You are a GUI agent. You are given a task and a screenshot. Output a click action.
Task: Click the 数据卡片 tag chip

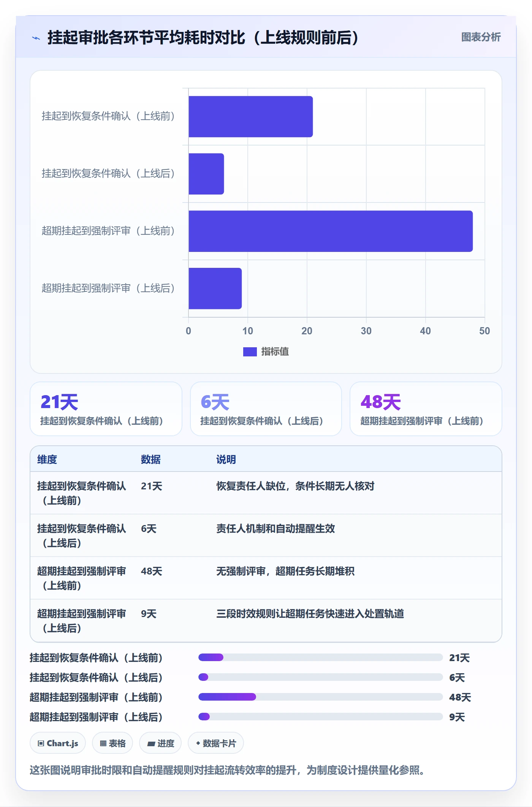click(x=216, y=743)
